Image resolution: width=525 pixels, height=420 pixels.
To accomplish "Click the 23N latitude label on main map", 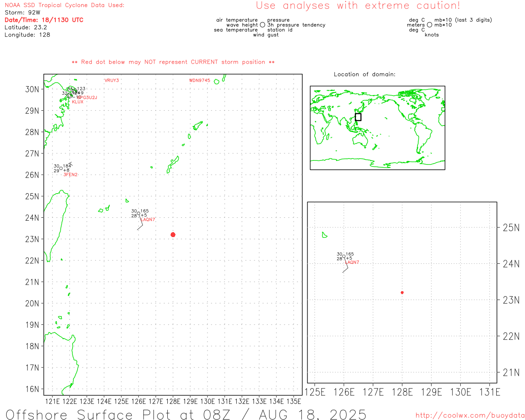I will [32, 239].
